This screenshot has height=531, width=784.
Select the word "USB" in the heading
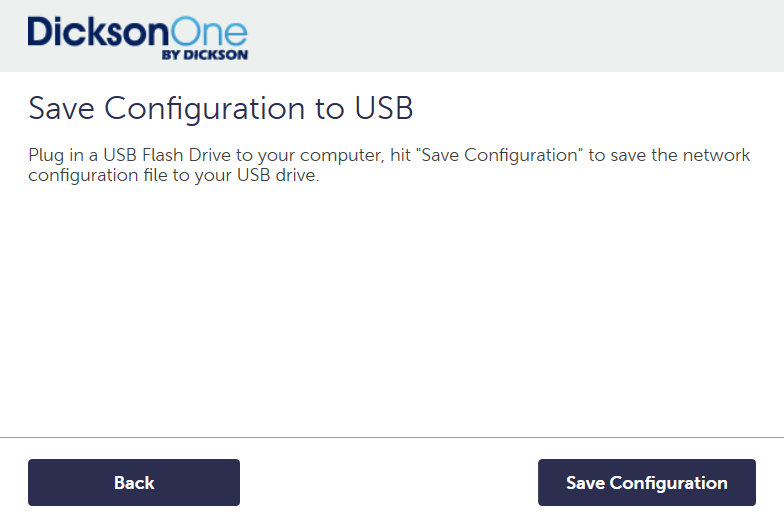384,108
